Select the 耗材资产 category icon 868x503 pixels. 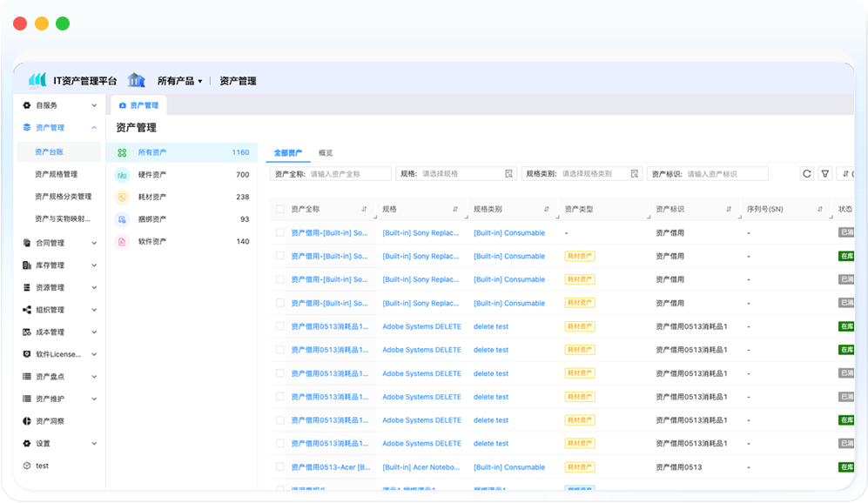pos(122,198)
